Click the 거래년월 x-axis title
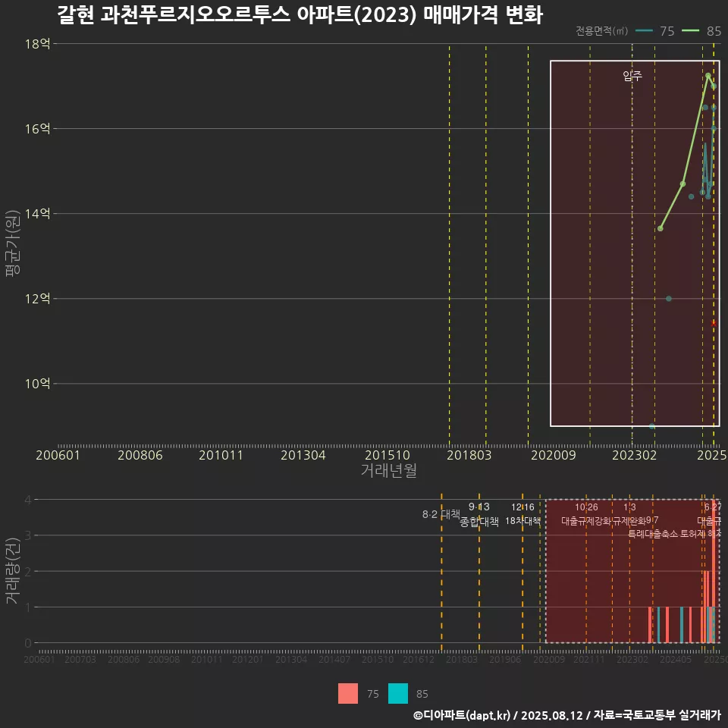Screen dimensions: 728x728 pyautogui.click(x=388, y=470)
